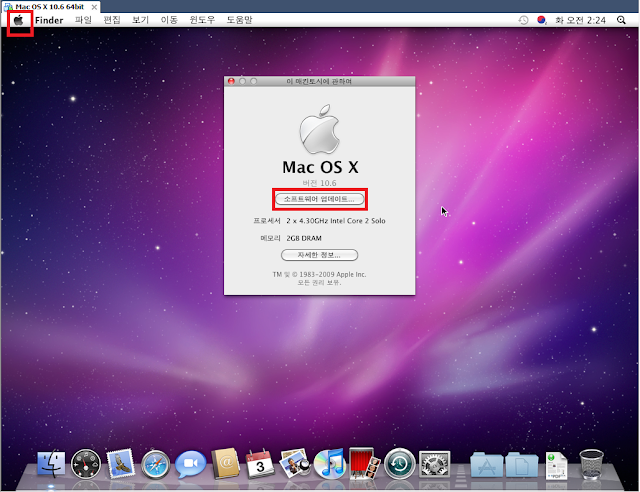Open Dashboard from the Dock

coord(86,464)
